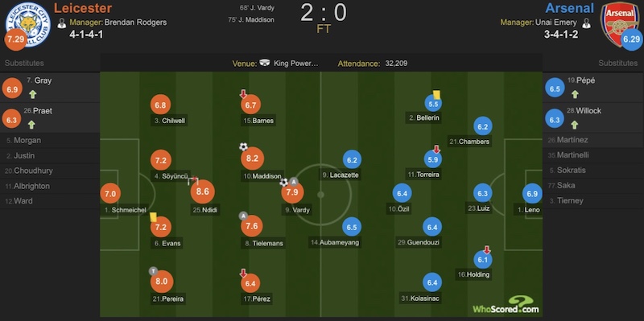Click the manager icon beside Unai Emery

tap(586, 23)
